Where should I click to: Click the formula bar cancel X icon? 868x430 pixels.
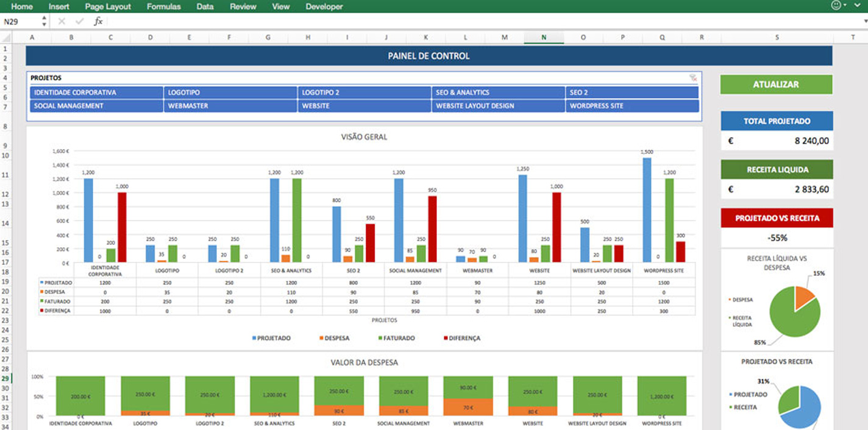[62, 21]
